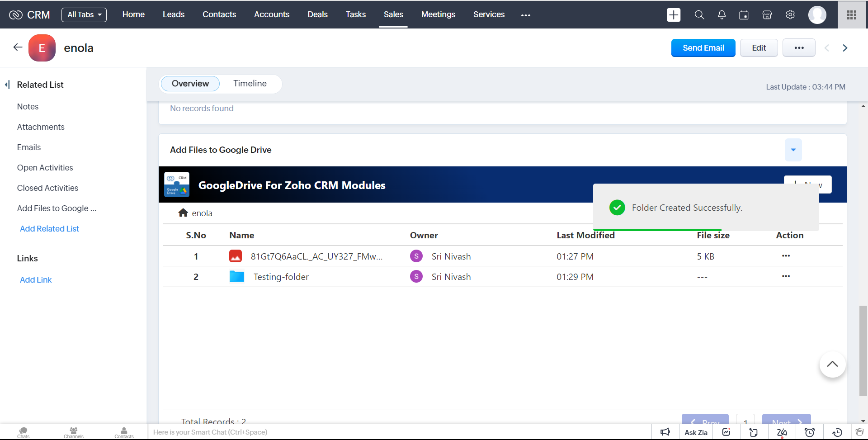868x440 pixels.
Task: Click the Send Email button
Action: click(703, 48)
